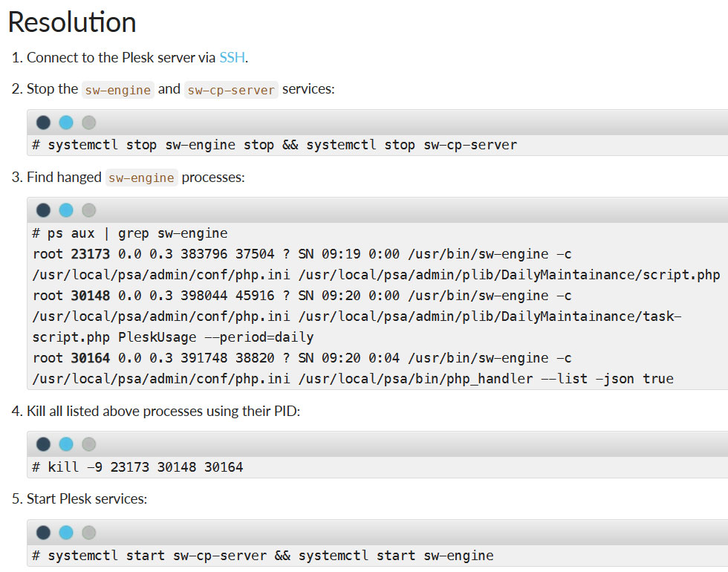Click dark dot in systemctl start code block
Screen dimensions: 728x572
[x=43, y=533]
